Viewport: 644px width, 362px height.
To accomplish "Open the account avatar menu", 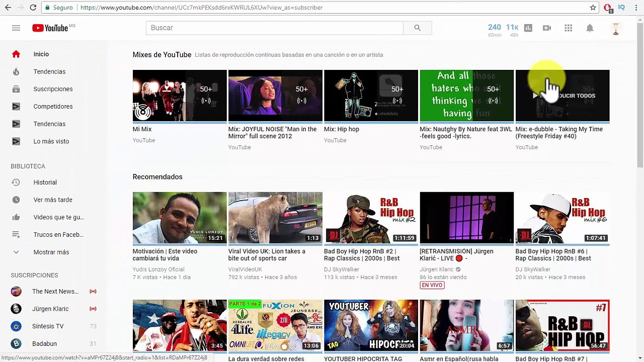I will [x=615, y=28].
